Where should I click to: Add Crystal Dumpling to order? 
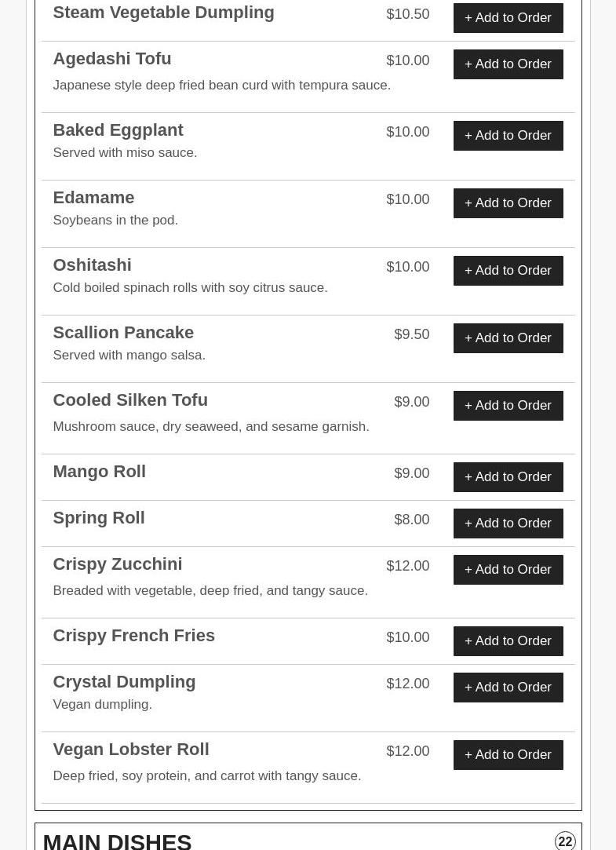[x=508, y=688]
